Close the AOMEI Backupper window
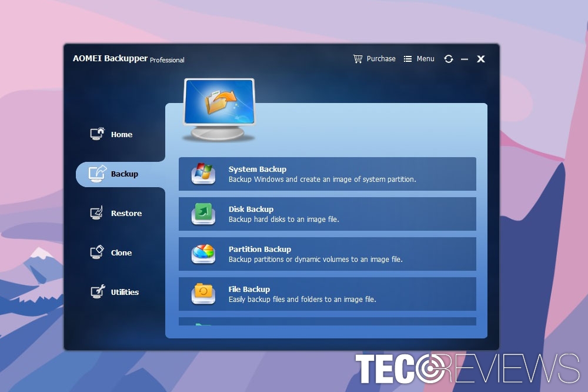Viewport: 588px width, 392px height. [x=481, y=59]
